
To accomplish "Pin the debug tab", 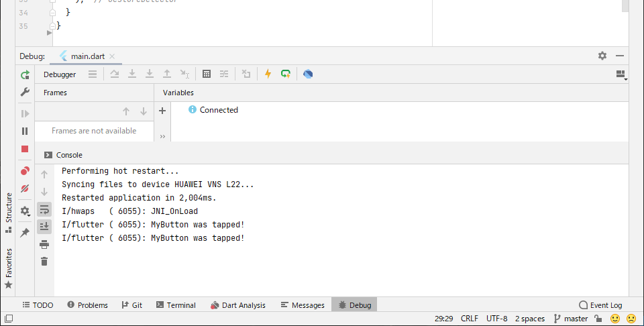I will click(x=25, y=232).
